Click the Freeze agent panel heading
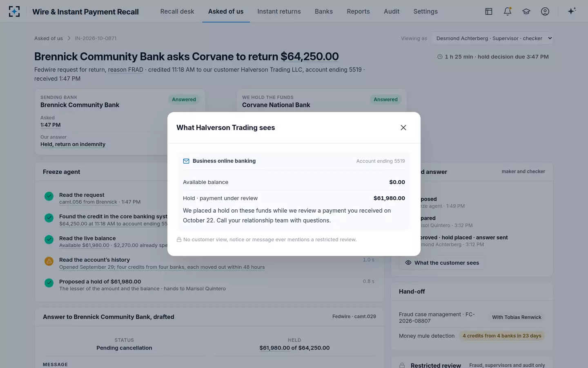588x368 pixels. 61,172
